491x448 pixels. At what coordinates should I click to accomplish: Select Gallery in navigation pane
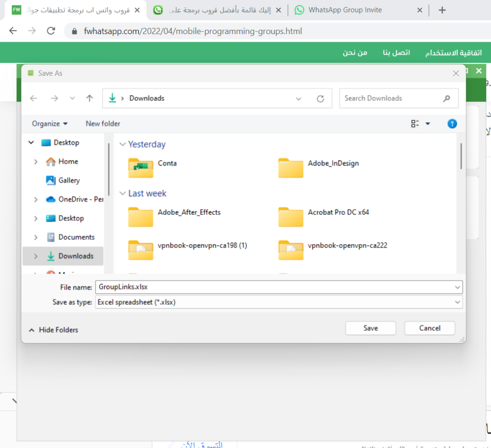69,180
